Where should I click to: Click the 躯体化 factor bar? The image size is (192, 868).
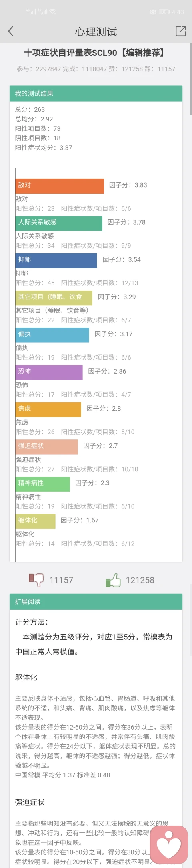[35, 521]
